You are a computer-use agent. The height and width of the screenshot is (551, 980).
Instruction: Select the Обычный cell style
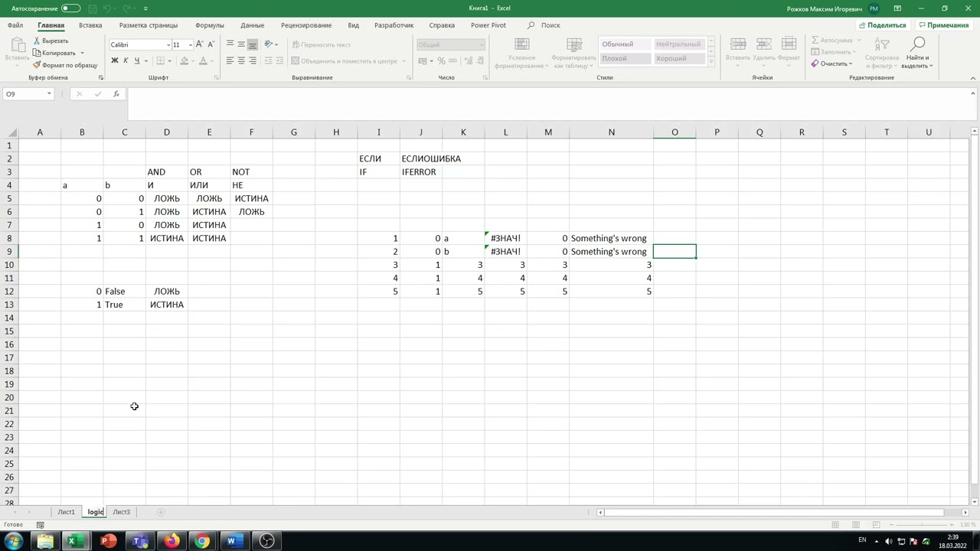point(625,44)
